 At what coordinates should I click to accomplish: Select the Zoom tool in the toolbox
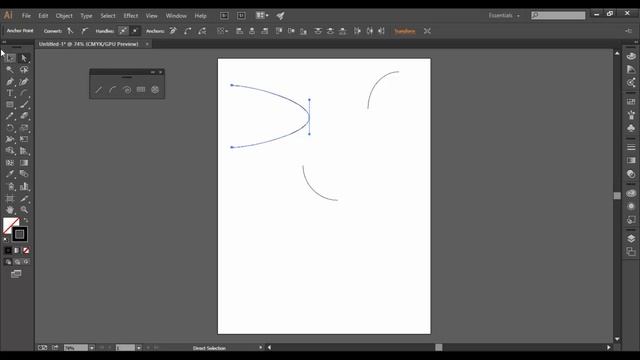[24, 210]
